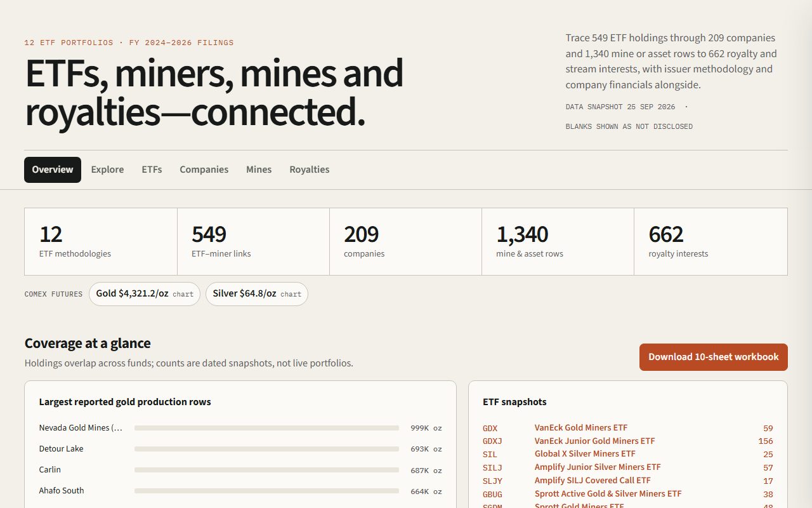Open the VanEck Gold Miners ETF link
The image size is (812, 508).
point(581,427)
